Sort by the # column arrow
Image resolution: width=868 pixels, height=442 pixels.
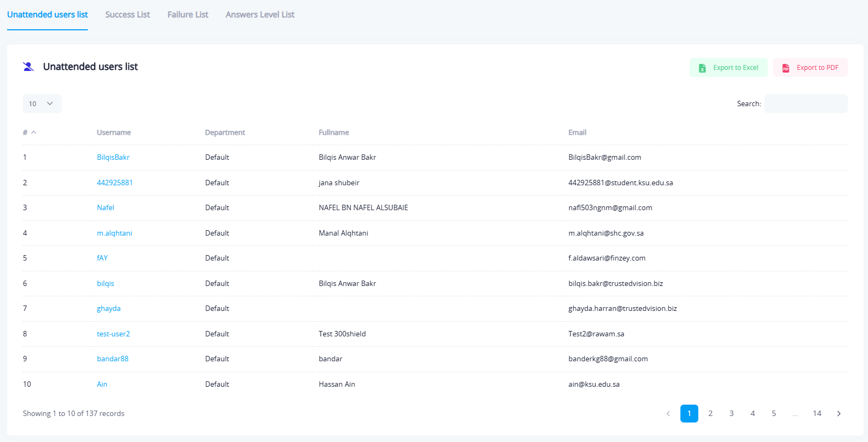34,132
